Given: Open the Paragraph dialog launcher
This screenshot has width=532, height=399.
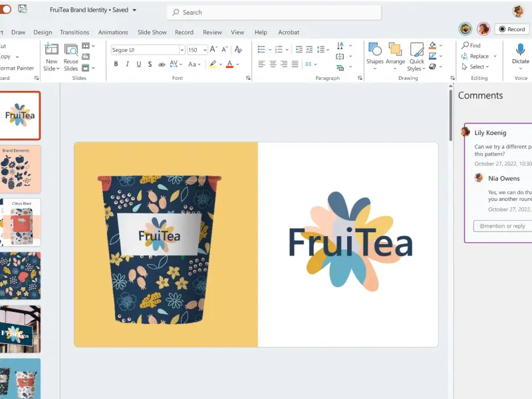Looking at the screenshot, I should pos(360,78).
